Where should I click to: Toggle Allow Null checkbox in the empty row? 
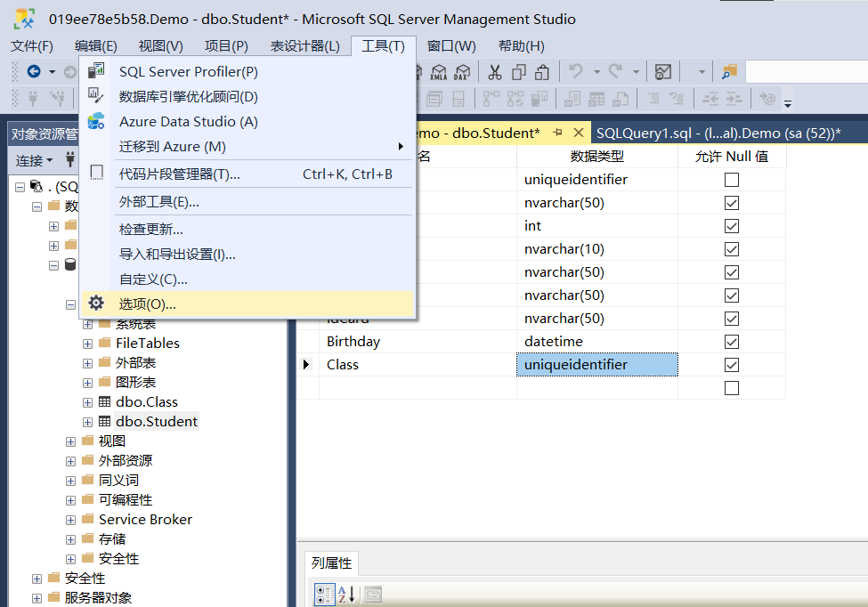731,388
